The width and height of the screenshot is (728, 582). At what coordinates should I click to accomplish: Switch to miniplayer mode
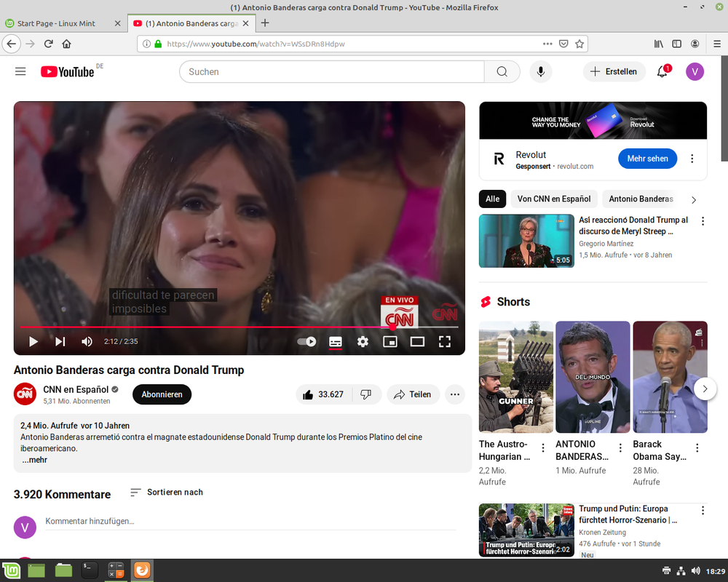click(390, 342)
